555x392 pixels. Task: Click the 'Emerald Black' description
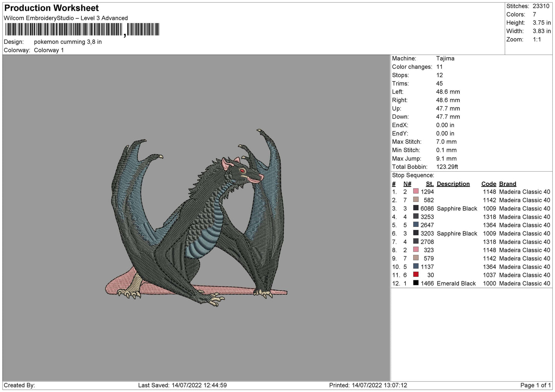tap(456, 283)
